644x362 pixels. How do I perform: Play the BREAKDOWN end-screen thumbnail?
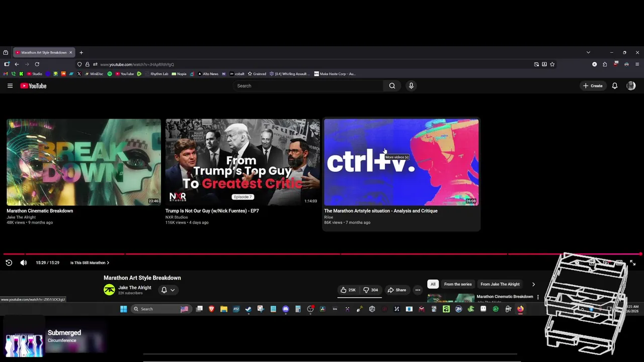pos(84,162)
